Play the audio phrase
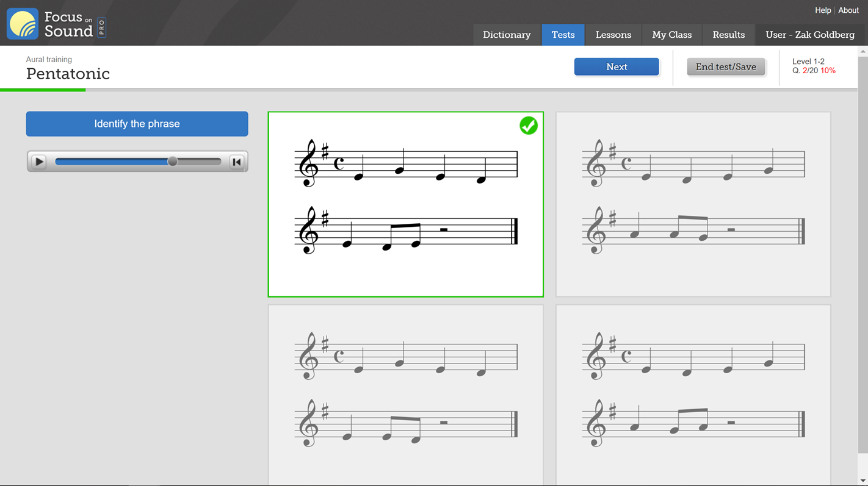868x486 pixels. coord(39,162)
